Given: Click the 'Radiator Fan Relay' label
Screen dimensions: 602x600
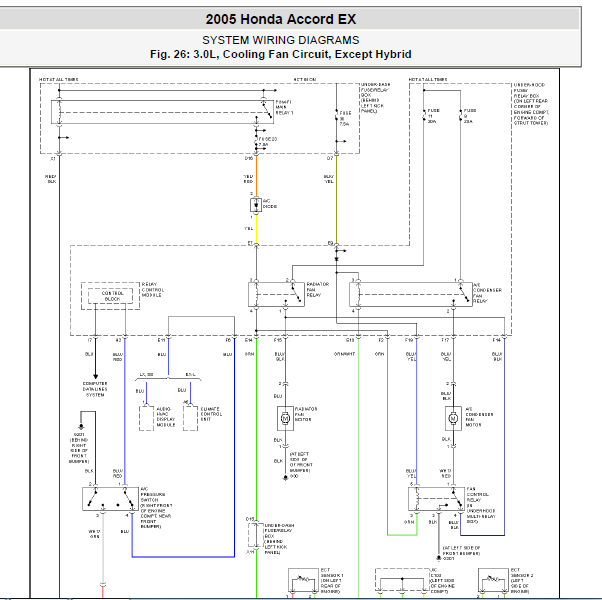Looking at the screenshot, I should pos(318,289).
